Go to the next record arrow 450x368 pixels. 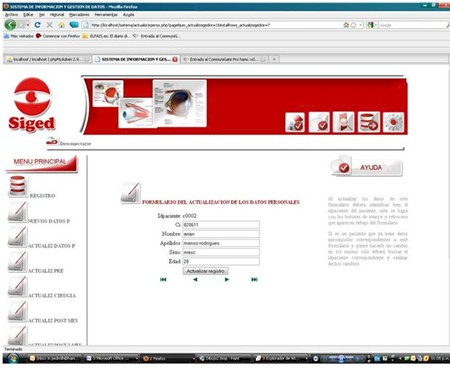coord(227,280)
